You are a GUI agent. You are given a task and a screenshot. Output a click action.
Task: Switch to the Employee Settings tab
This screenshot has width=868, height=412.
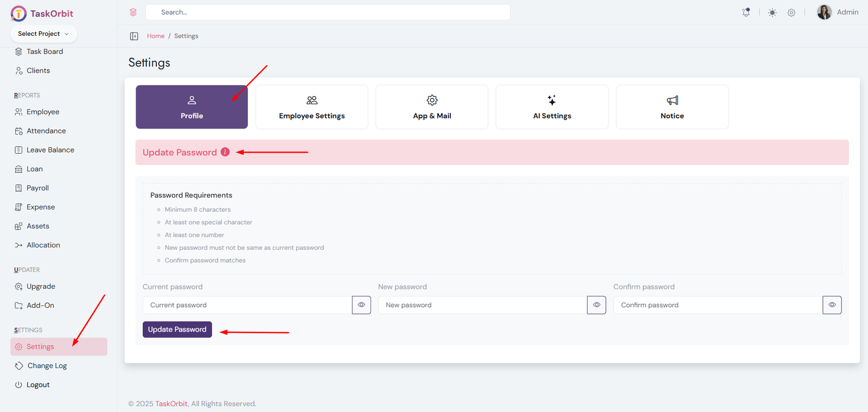pos(312,107)
